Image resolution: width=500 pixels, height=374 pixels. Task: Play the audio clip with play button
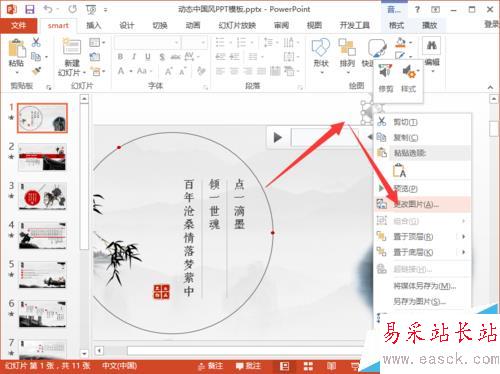tap(278, 137)
